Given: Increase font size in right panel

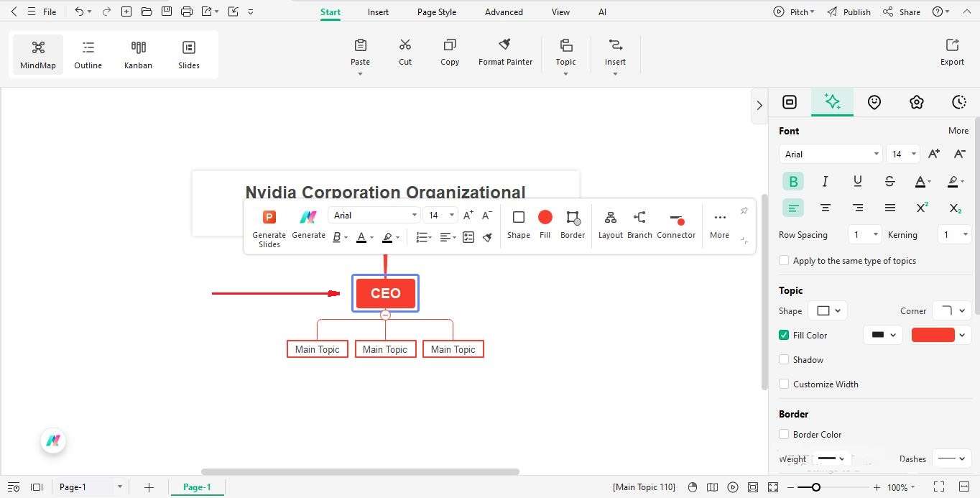Looking at the screenshot, I should (x=933, y=154).
